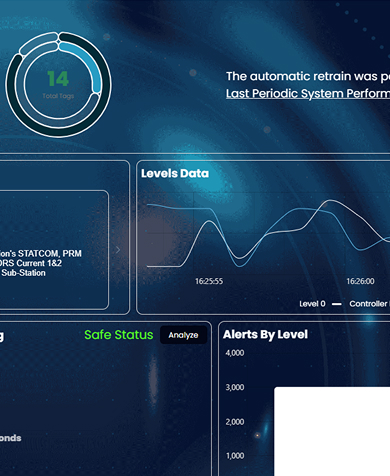The width and height of the screenshot is (390, 476).
Task: Click the Alerts By Level heading
Action: [265, 334]
